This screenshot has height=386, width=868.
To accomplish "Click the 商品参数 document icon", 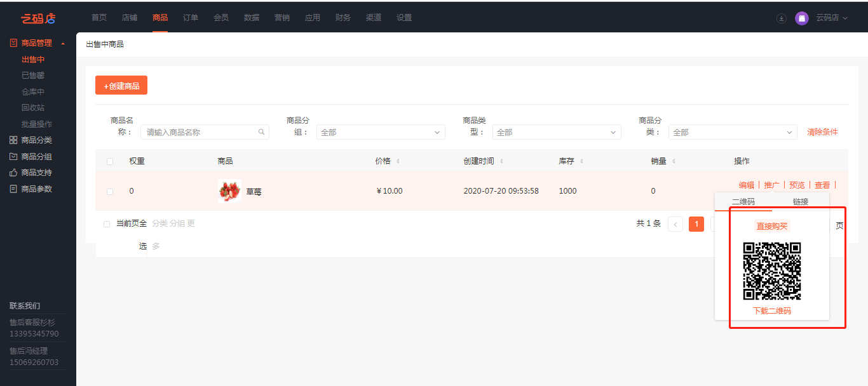I will point(13,189).
